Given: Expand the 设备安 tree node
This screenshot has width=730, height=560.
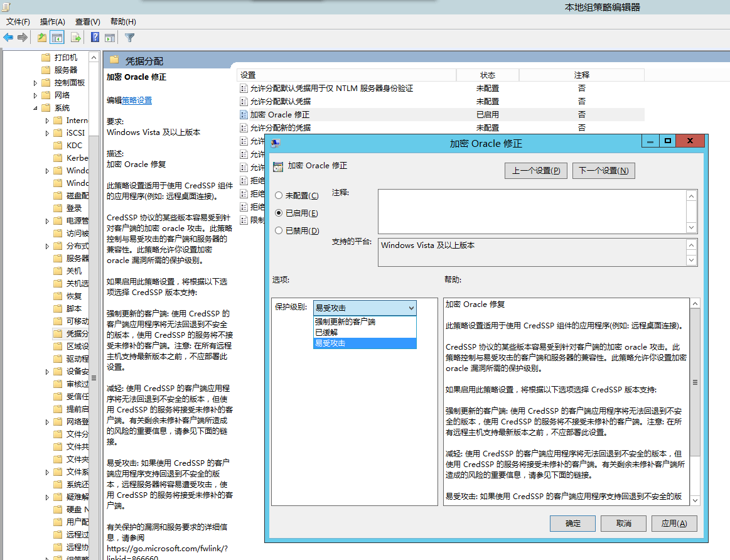Looking at the screenshot, I should (x=47, y=372).
